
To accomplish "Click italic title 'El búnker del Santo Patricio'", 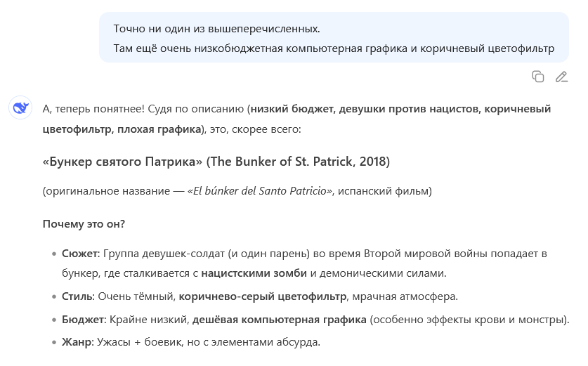I will tap(261, 191).
